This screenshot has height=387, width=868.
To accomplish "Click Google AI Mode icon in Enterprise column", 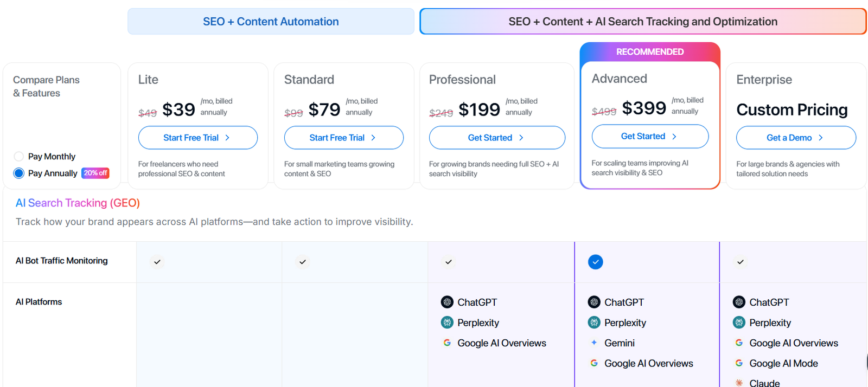I will (x=739, y=363).
